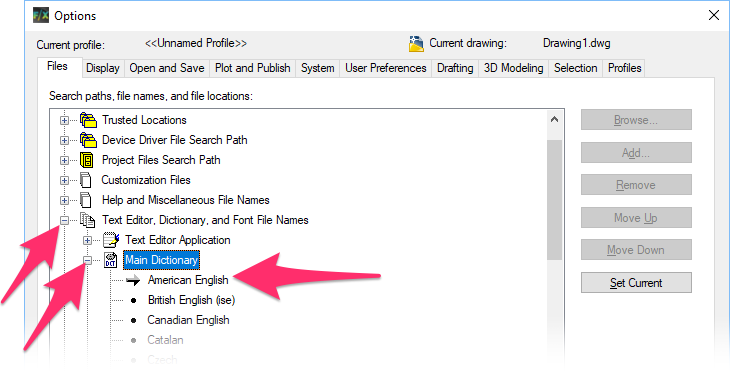This screenshot has width=730, height=376.
Task: Select Project Files Search Path label
Action: click(161, 160)
